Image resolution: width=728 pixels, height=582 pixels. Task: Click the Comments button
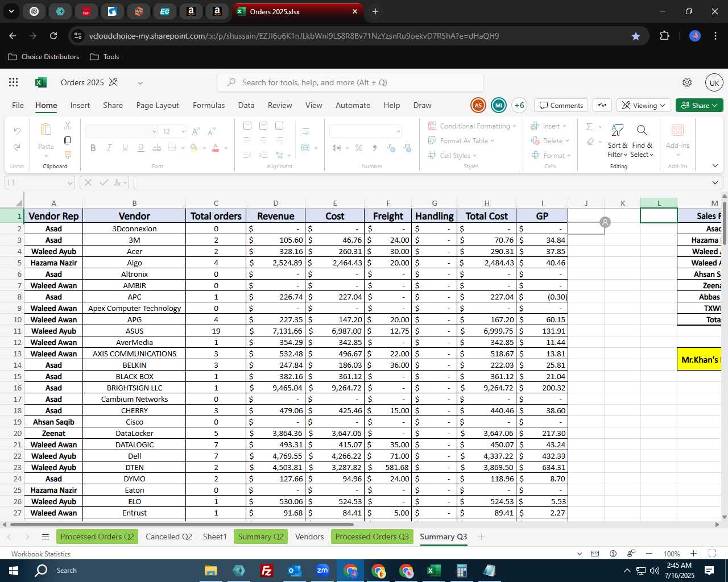561,105
